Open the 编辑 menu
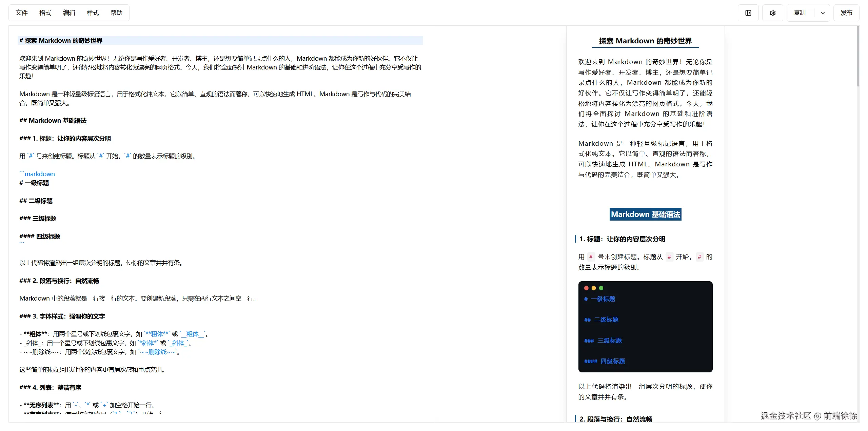The image size is (868, 431). coord(69,13)
